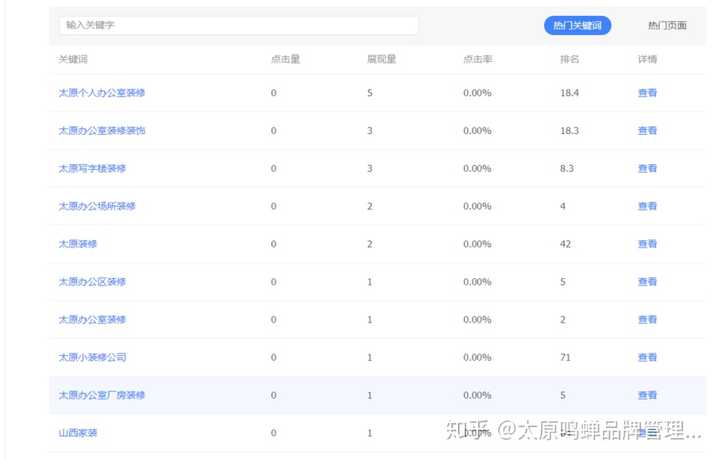Click the 点击量 column header
720x459 pixels.
click(285, 59)
